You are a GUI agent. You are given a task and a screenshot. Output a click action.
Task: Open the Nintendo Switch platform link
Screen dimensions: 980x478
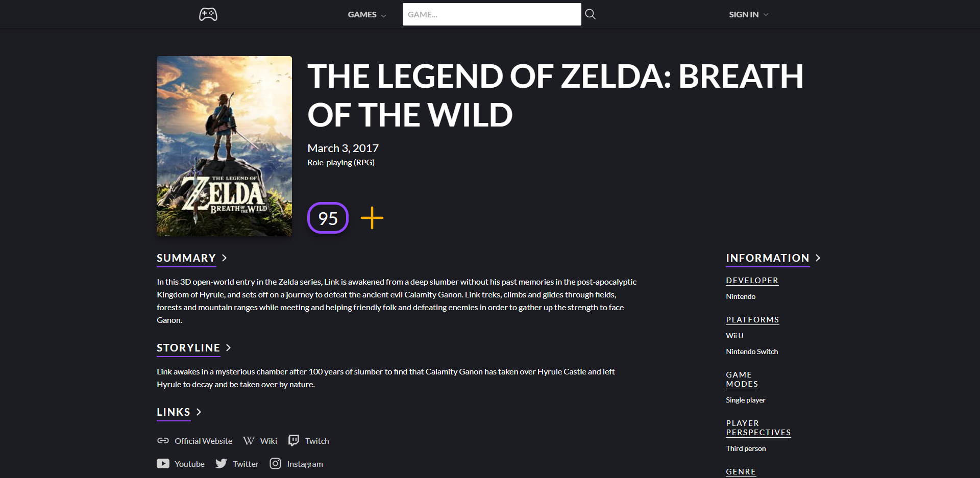pos(751,351)
